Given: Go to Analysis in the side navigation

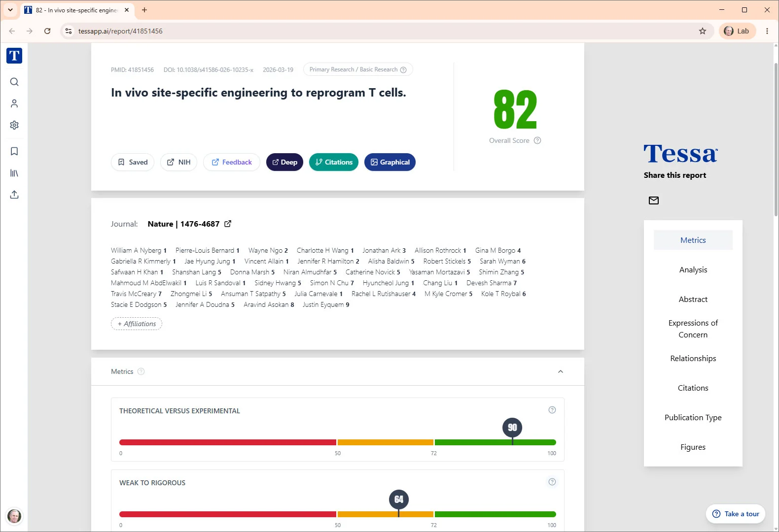Looking at the screenshot, I should click(x=693, y=269).
